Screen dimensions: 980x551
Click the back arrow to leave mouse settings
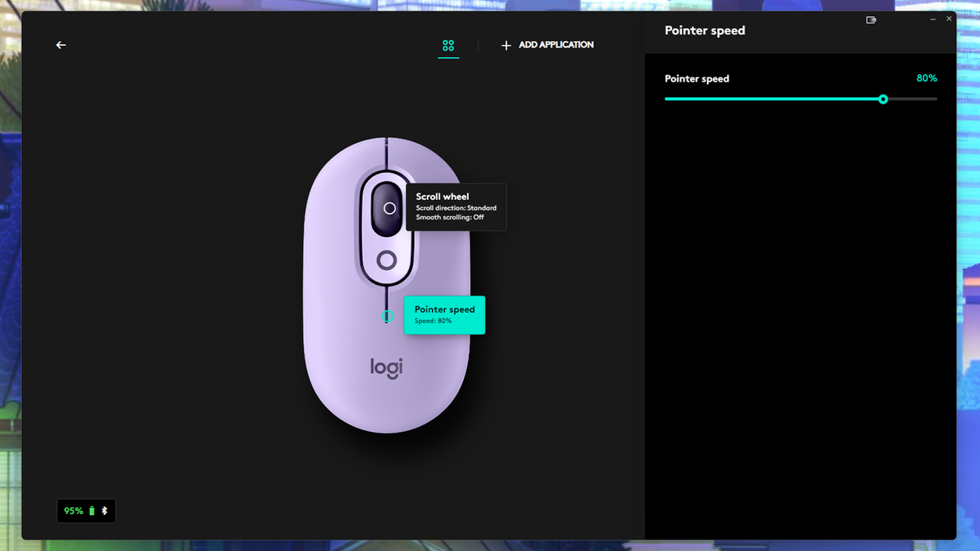click(x=60, y=45)
